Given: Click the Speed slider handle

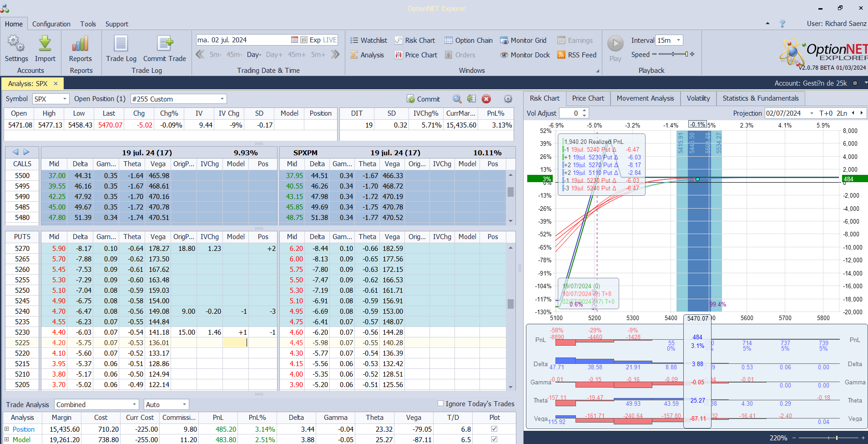Looking at the screenshot, I should (686, 54).
